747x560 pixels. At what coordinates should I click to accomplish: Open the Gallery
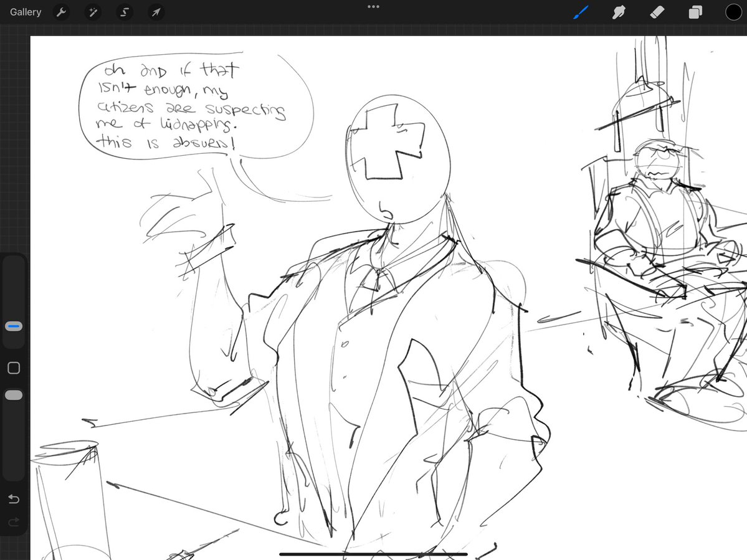click(x=26, y=12)
